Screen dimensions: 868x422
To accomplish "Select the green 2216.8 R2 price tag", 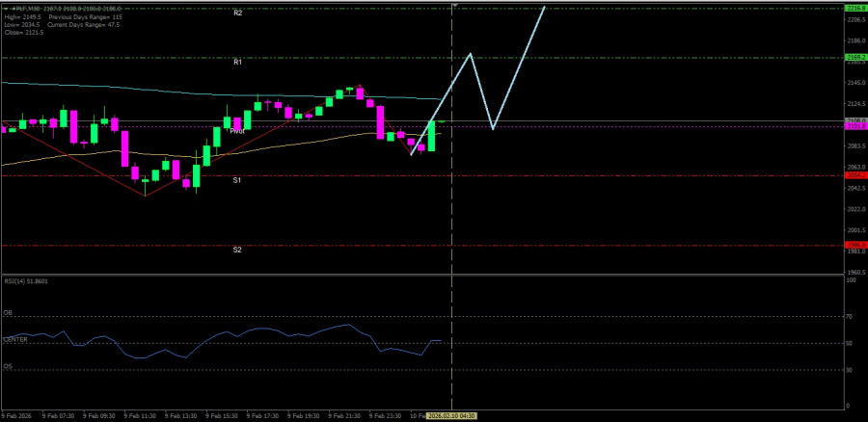I will (x=854, y=9).
